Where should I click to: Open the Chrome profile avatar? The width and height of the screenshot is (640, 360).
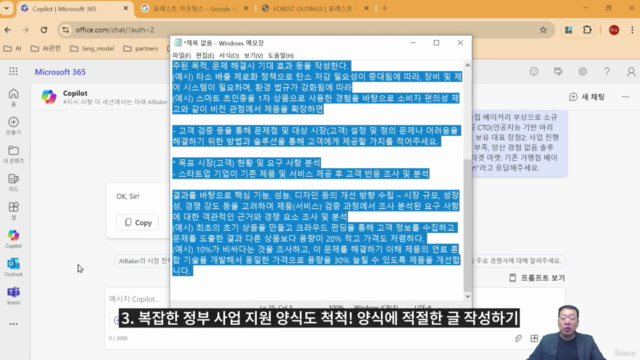[x=614, y=30]
